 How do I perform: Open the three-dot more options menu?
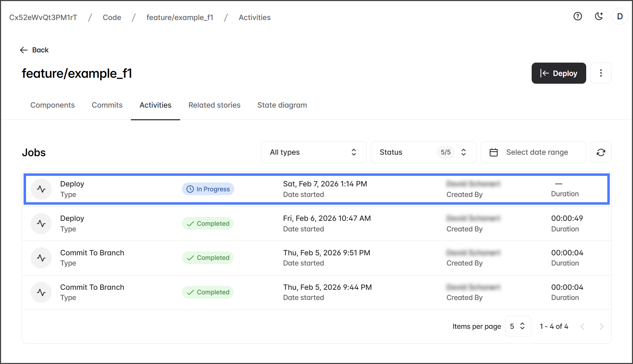(x=601, y=73)
